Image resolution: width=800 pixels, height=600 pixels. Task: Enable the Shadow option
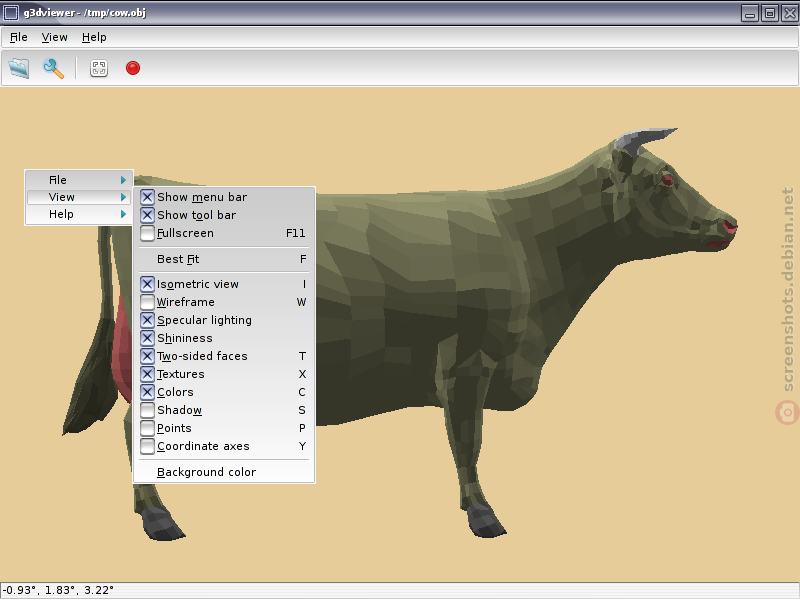click(x=224, y=410)
